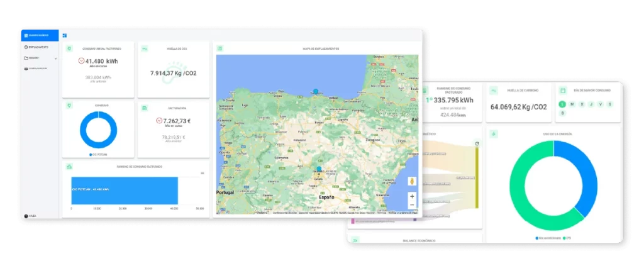Click the red down-trend icon beside 41.480 kWh
This screenshot has height=273, width=644.
81,61
